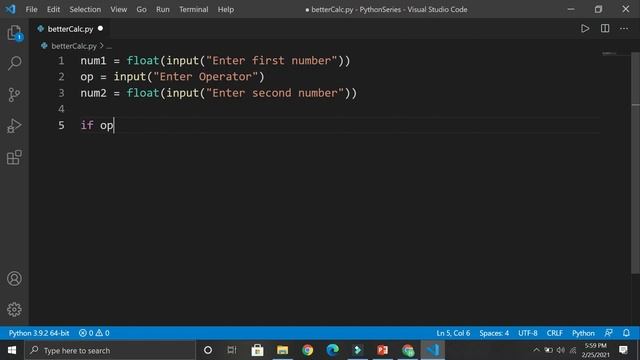
Task: Launch Microsoft Store from taskbar
Action: [x=257, y=350]
